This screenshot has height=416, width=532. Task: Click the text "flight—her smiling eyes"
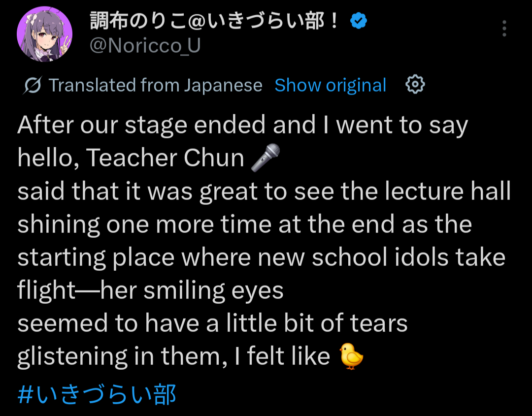150,290
